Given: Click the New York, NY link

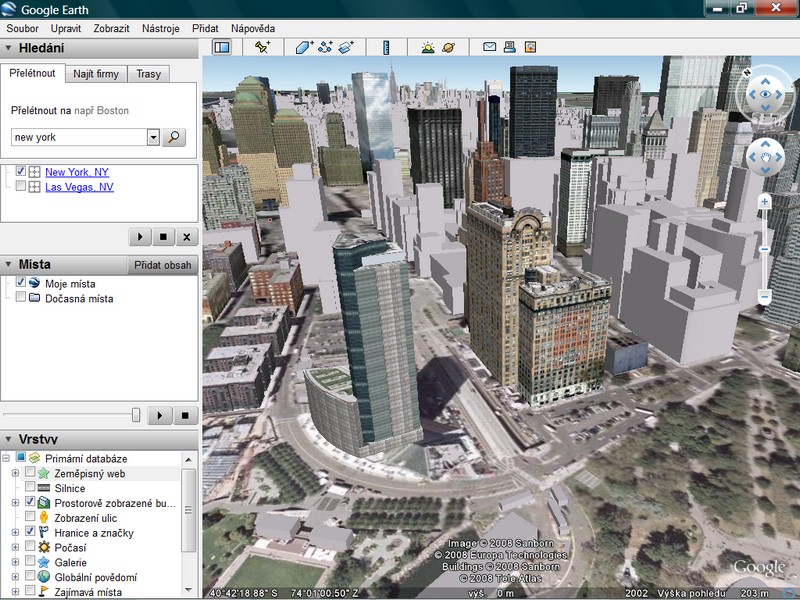Looking at the screenshot, I should tap(77, 172).
